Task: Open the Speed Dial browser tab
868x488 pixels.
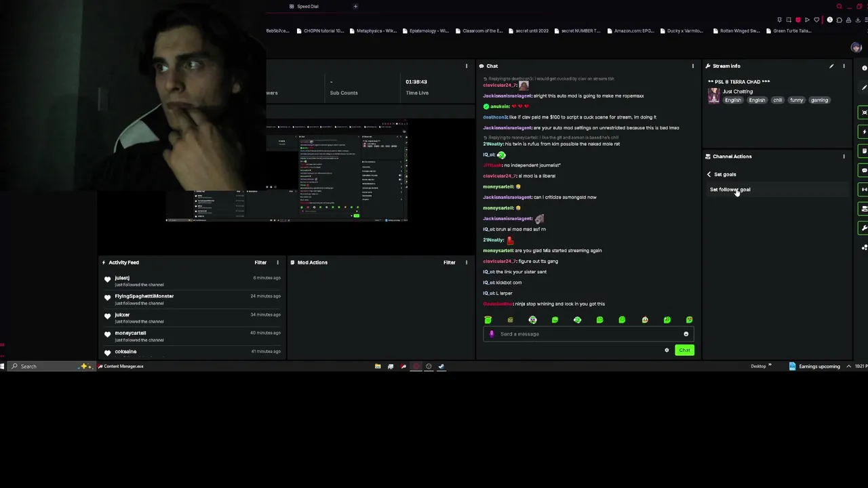Action: click(x=304, y=7)
